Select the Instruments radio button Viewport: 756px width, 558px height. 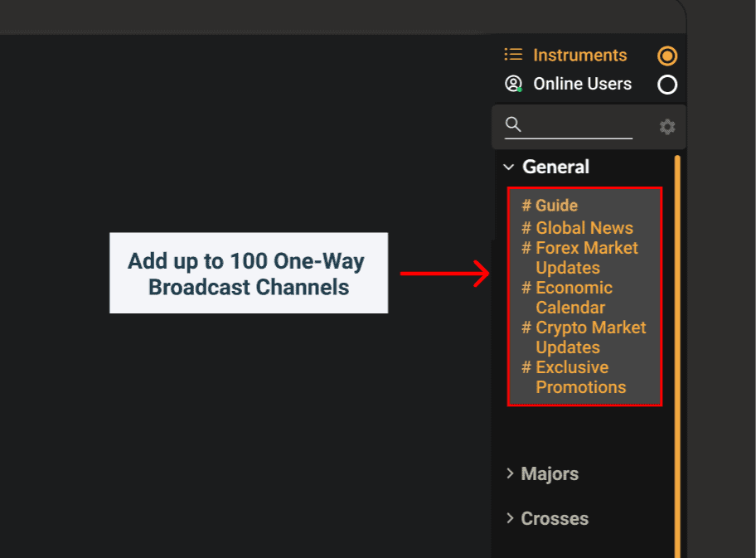[x=667, y=56]
